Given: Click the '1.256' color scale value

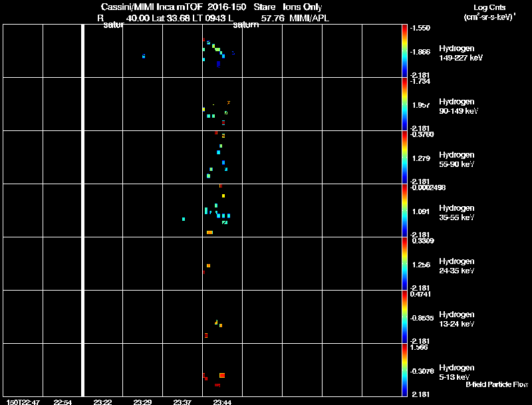Looking at the screenshot, I should tap(421, 265).
